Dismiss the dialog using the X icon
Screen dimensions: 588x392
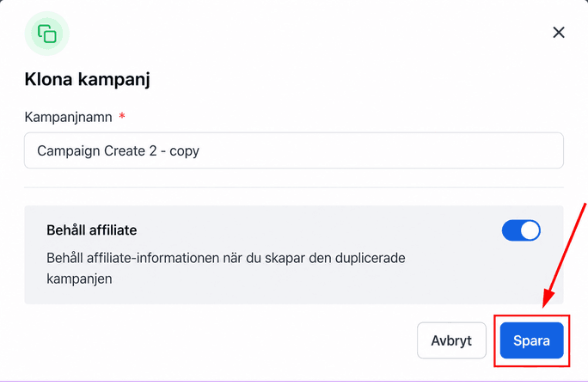(559, 33)
